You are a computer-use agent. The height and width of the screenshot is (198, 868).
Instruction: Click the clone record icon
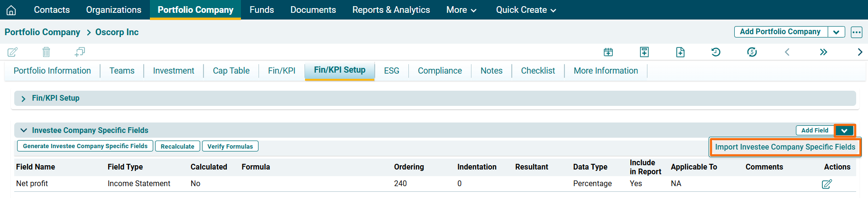coord(80,52)
